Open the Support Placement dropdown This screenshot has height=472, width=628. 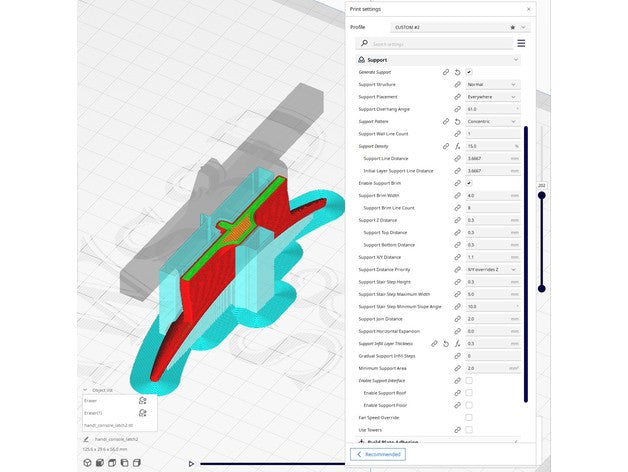[492, 97]
